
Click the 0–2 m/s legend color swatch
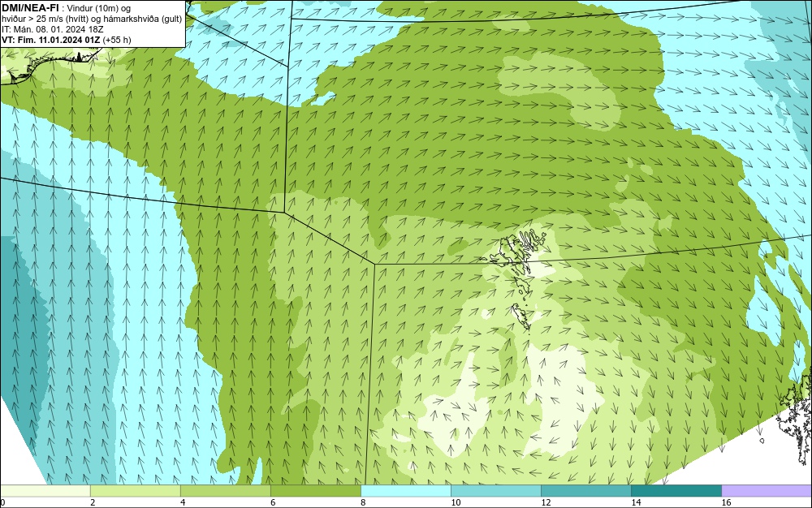coord(45,491)
